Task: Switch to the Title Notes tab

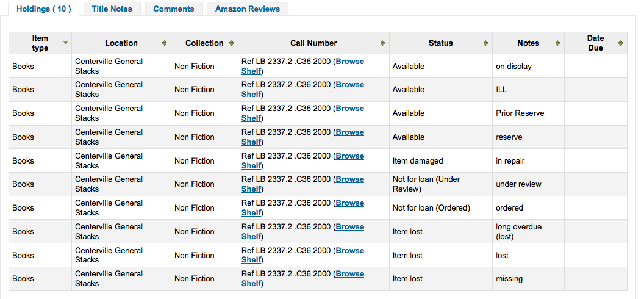Action: tap(112, 9)
